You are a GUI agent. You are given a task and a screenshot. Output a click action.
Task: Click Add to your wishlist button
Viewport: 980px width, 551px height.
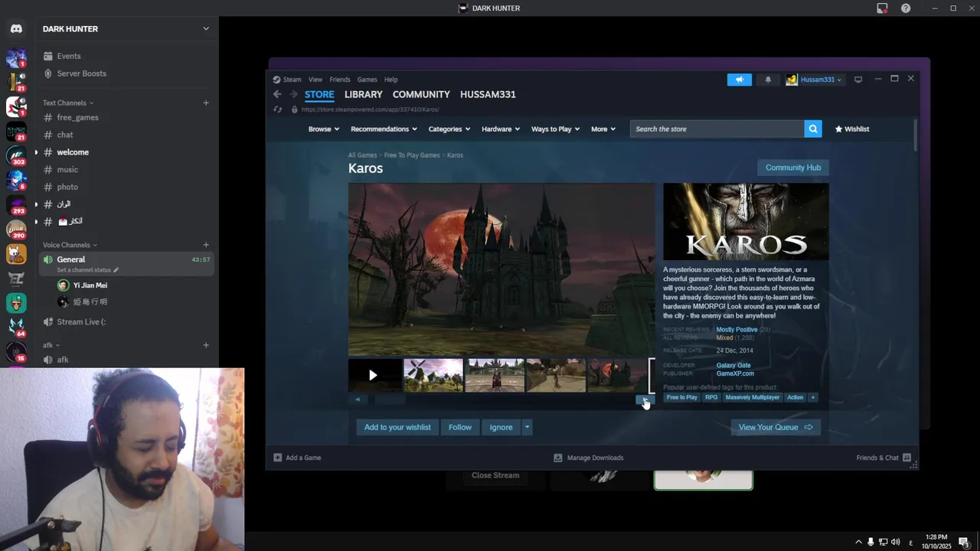[x=397, y=427]
